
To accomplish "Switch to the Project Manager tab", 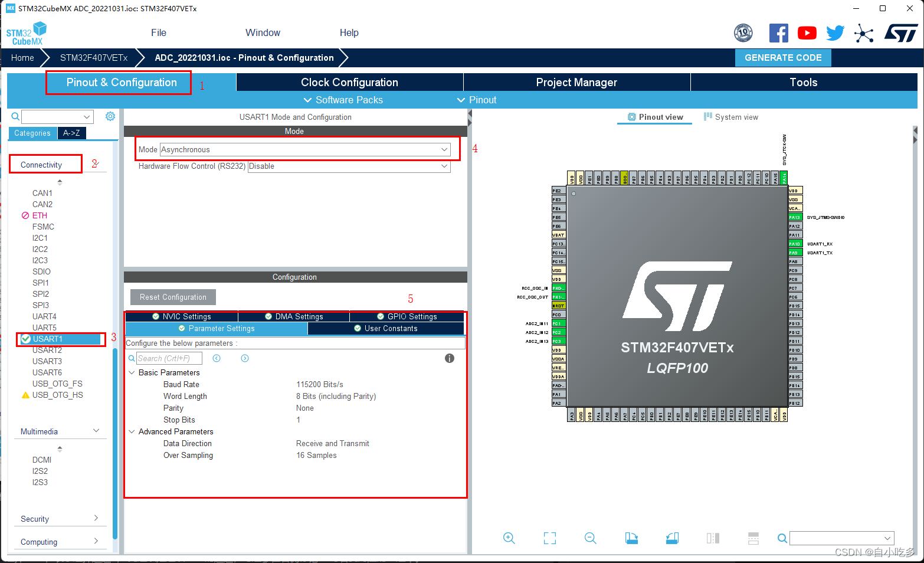I will (x=576, y=82).
